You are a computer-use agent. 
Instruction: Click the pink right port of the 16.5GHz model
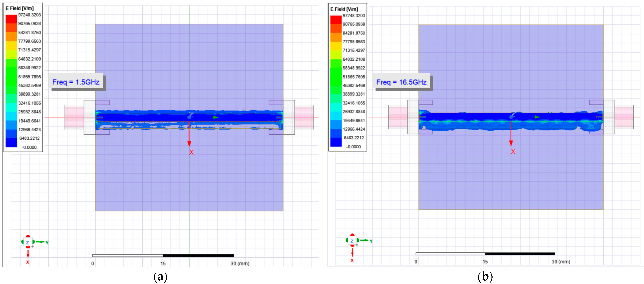(624, 117)
